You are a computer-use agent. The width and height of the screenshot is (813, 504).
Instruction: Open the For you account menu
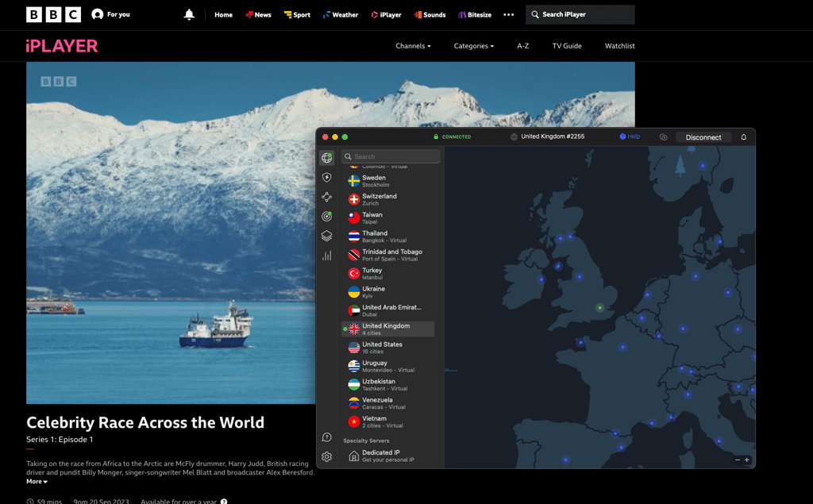(110, 14)
